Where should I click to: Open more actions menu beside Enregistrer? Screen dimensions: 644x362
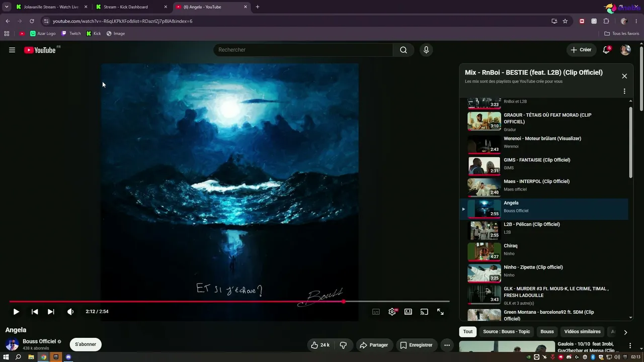coord(447,345)
